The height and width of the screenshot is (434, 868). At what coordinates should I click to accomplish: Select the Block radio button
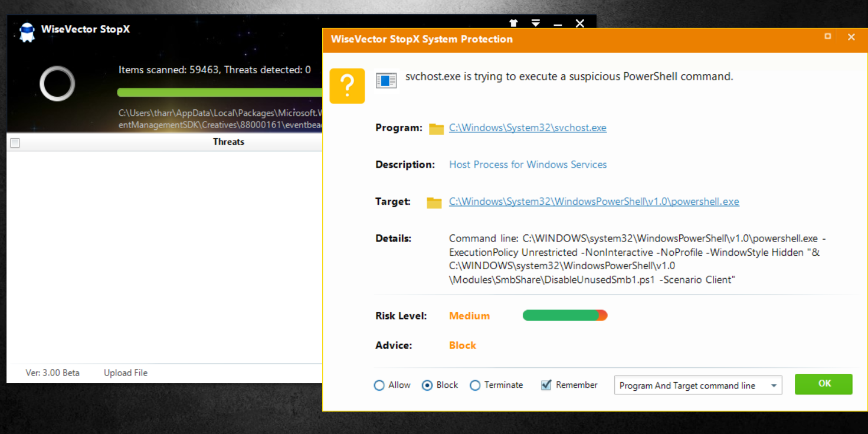pos(427,386)
